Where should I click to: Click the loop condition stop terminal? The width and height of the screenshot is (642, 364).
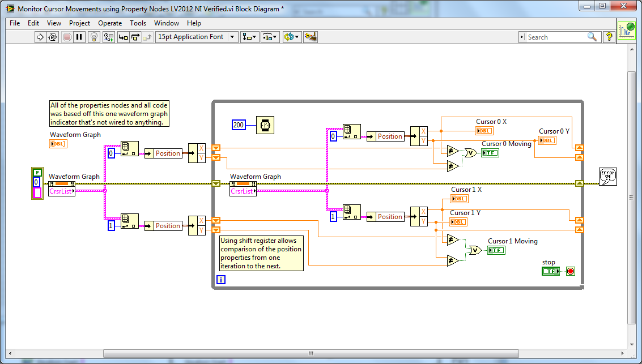point(571,271)
